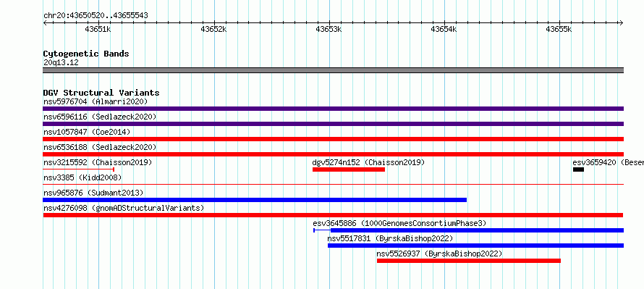The image size is (644, 289).
Task: Click the 43654k ruler tick label
Action: click(x=444, y=29)
